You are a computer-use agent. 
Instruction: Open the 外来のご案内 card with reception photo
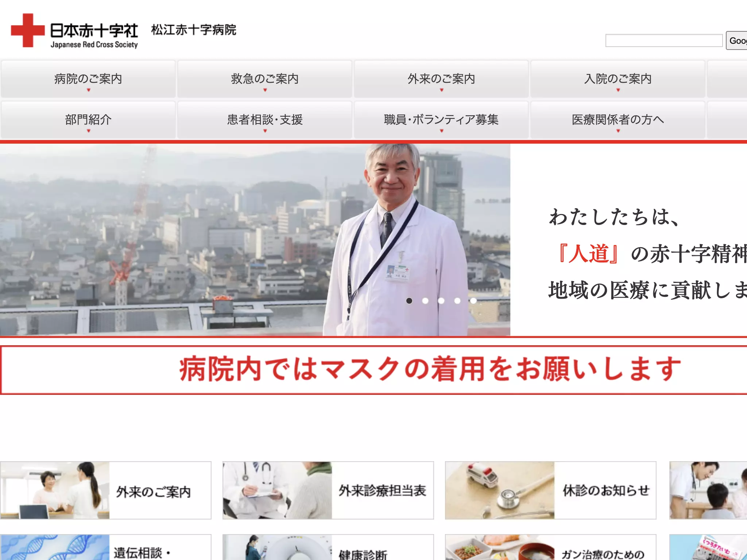(106, 490)
